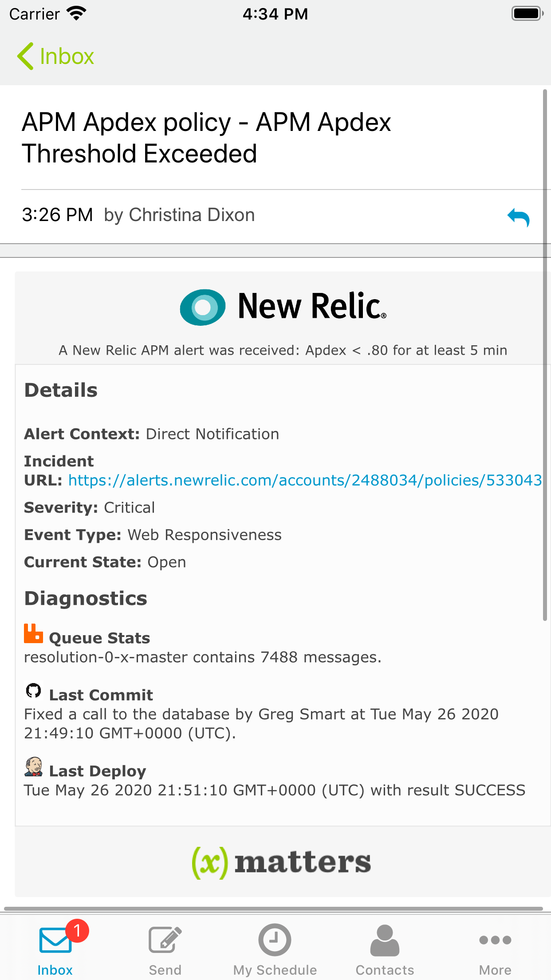Click the xMatters logo at the bottom
This screenshot has width=551, height=980.
point(281,862)
